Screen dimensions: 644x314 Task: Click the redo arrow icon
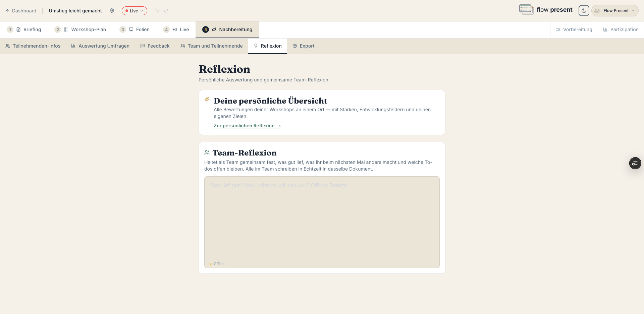(x=166, y=11)
